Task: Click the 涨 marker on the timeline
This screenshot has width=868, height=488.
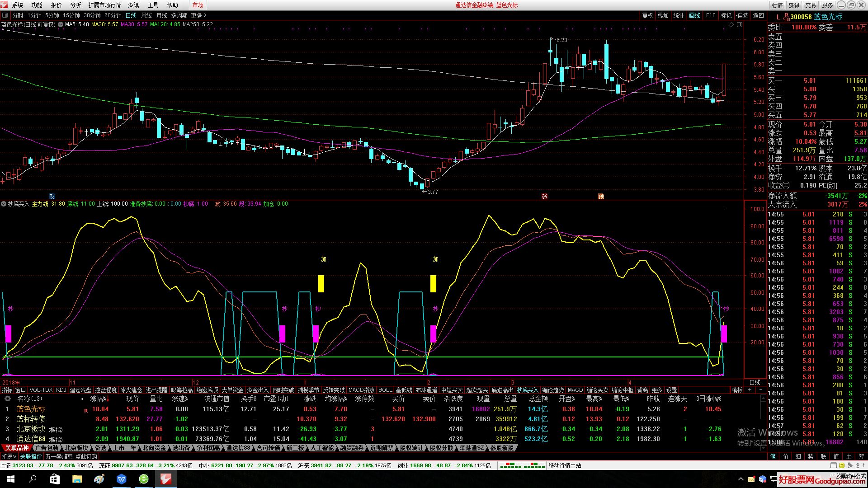Action: pos(544,196)
